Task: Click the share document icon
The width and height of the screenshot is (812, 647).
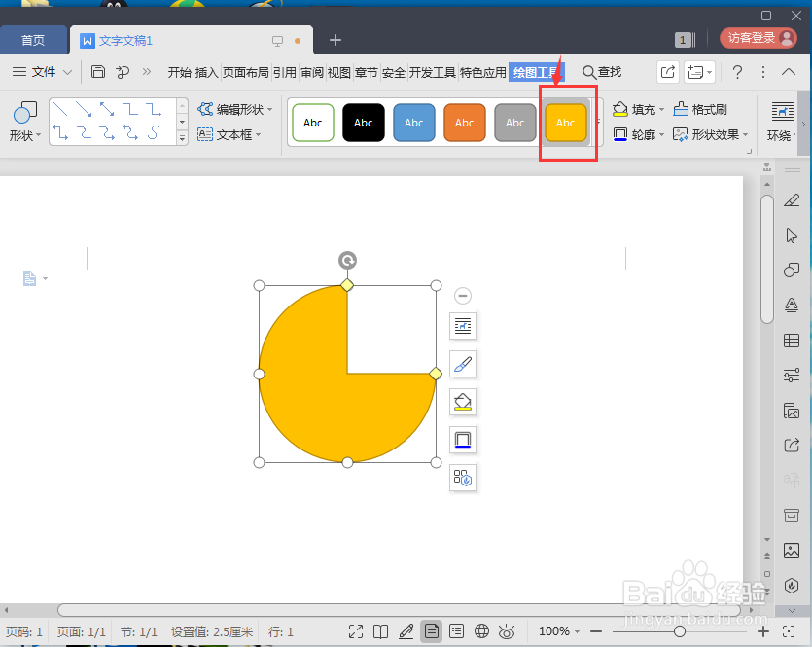Action: tap(667, 72)
